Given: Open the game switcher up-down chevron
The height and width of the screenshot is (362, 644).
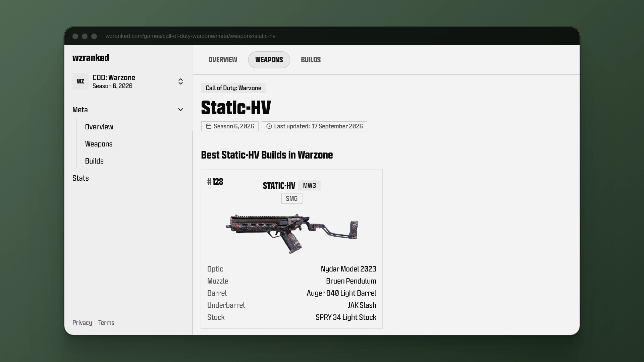Looking at the screenshot, I should tap(180, 81).
